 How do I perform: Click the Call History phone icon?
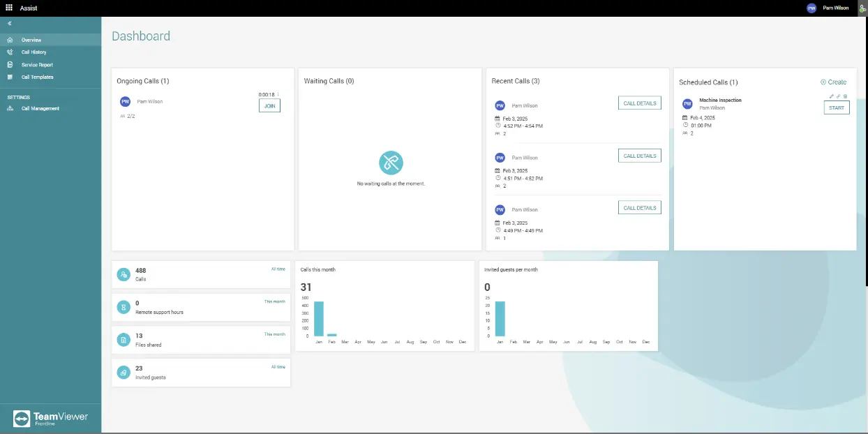pos(10,52)
